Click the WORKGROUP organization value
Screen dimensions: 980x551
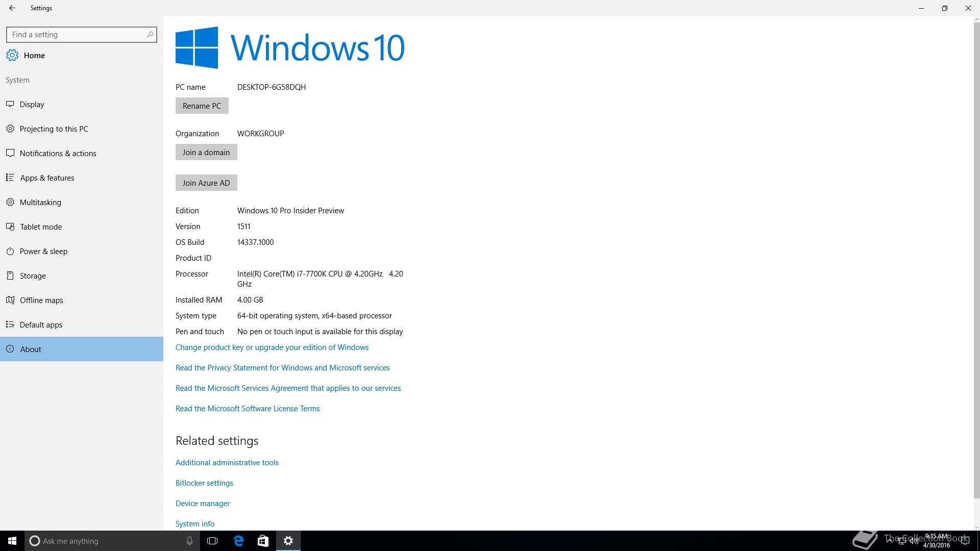pos(260,134)
